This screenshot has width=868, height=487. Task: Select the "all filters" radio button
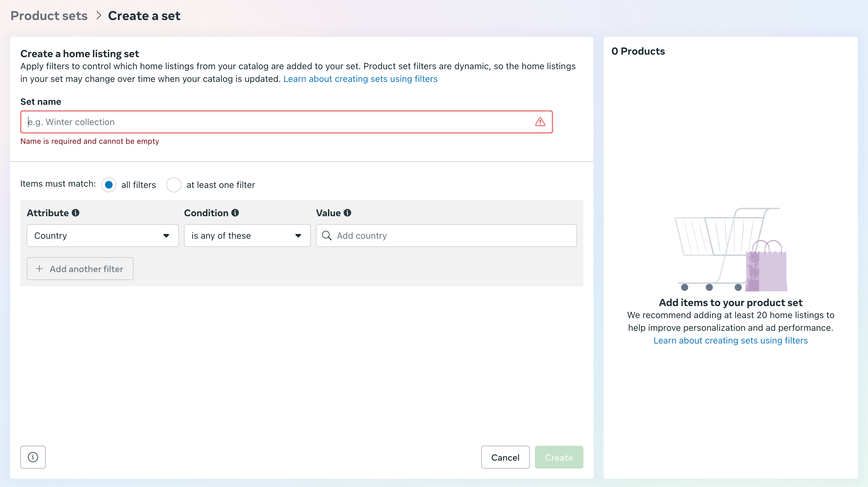[109, 185]
